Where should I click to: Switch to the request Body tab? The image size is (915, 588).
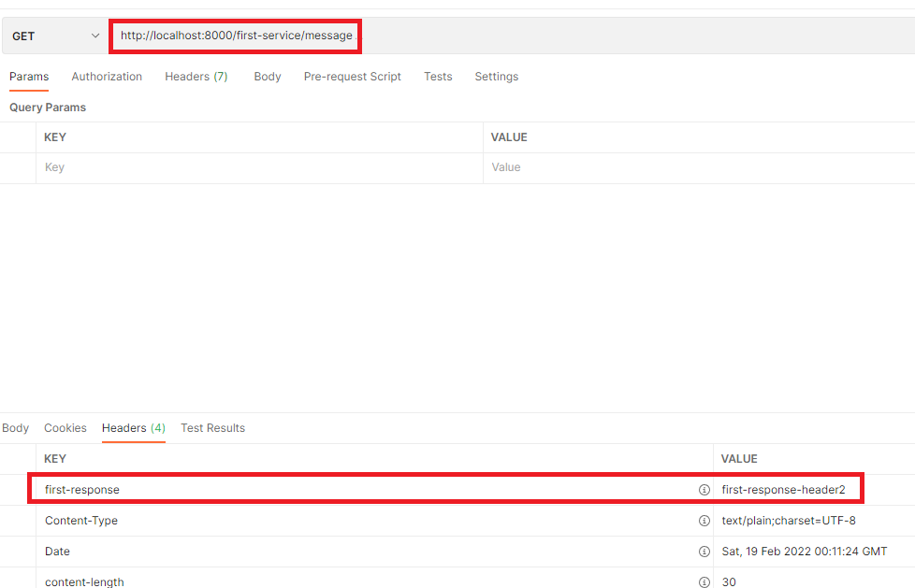[x=268, y=77]
